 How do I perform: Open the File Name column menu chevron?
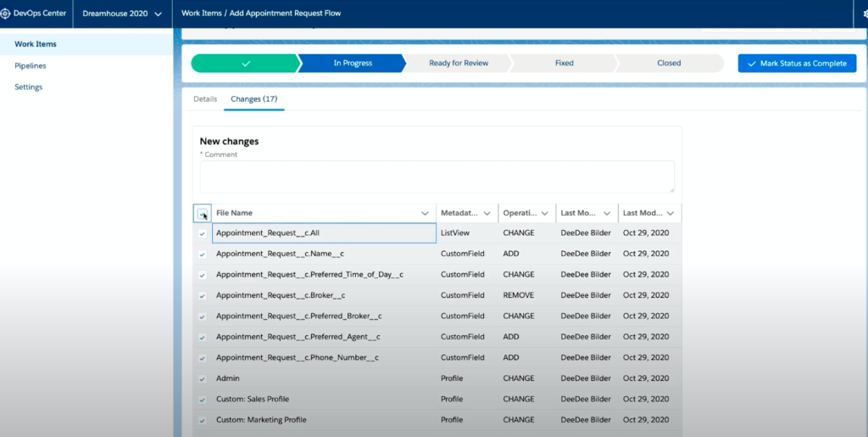click(x=425, y=213)
